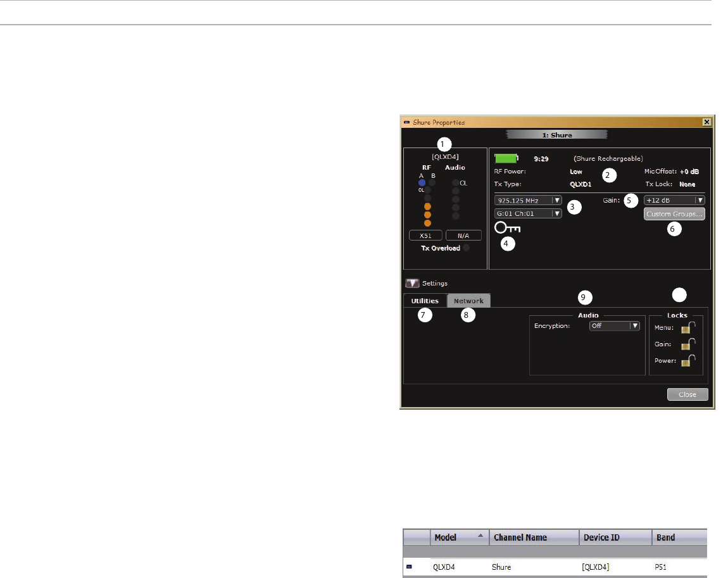Image resolution: width=728 pixels, height=578 pixels.
Task: Sort by the Device ID column header
Action: [616, 537]
